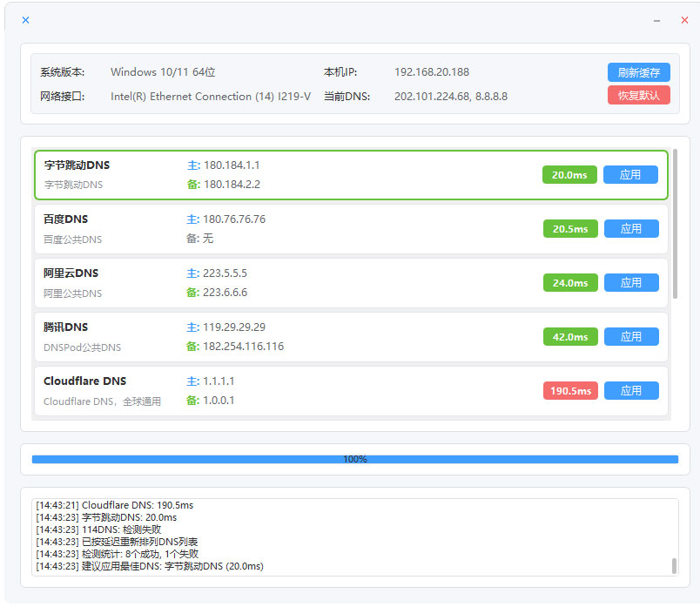Screen dimensions: 700x607
Task: Click primary address 180.76.76.76
Action: pyautogui.click(x=234, y=219)
